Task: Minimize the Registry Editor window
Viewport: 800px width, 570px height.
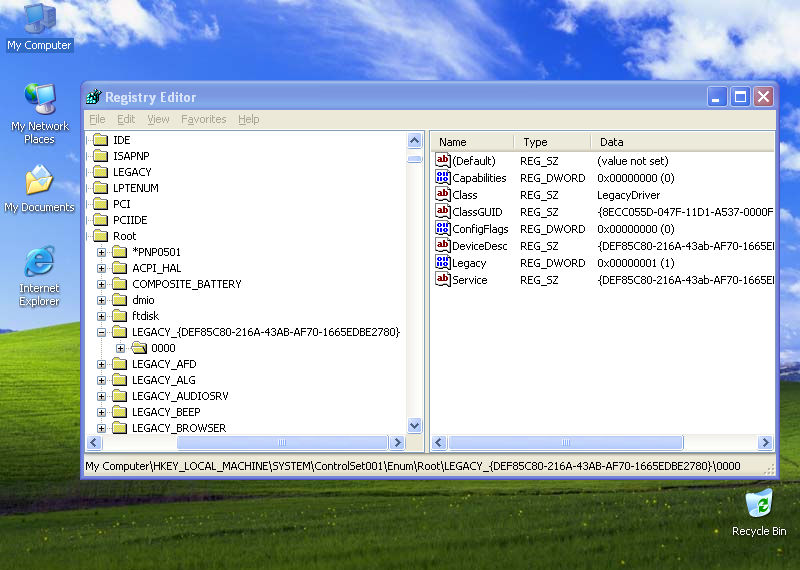Action: click(716, 96)
